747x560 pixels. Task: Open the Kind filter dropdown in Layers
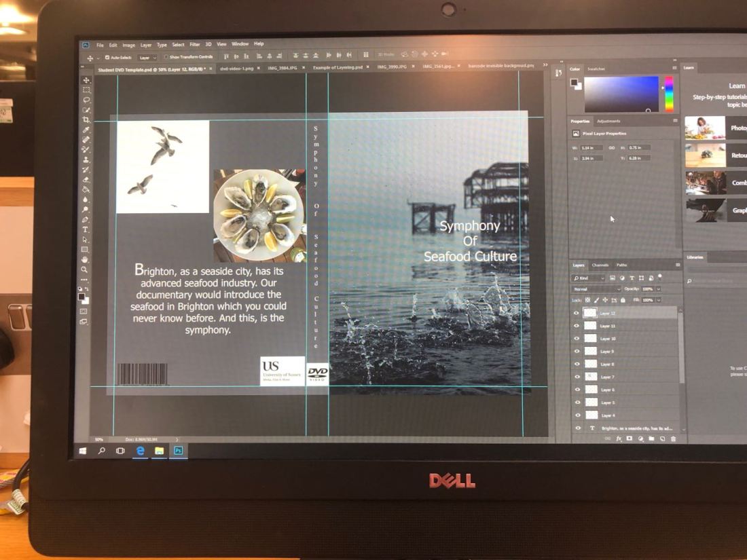pos(588,278)
